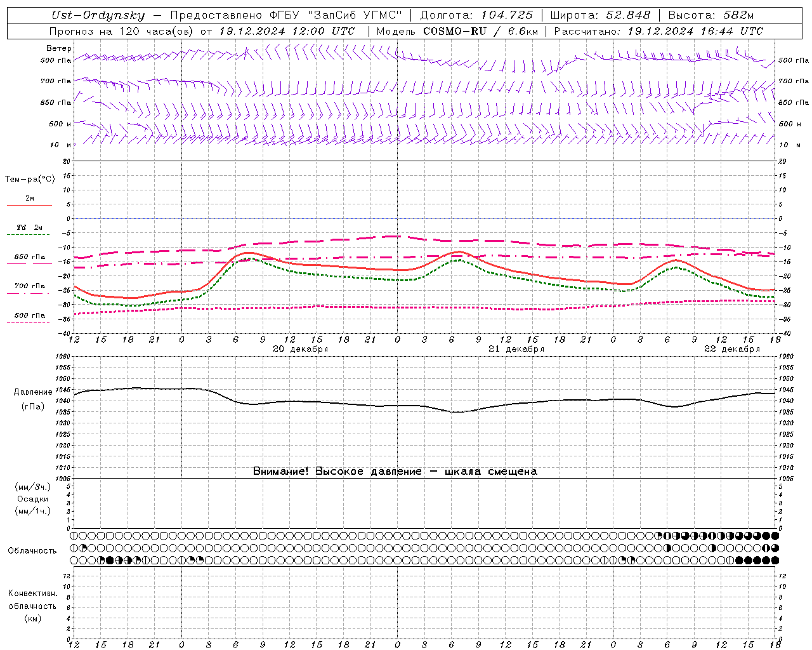Click the Осадки panel label
Image resolution: width=812 pixels, height=650 pixels.
tap(33, 499)
